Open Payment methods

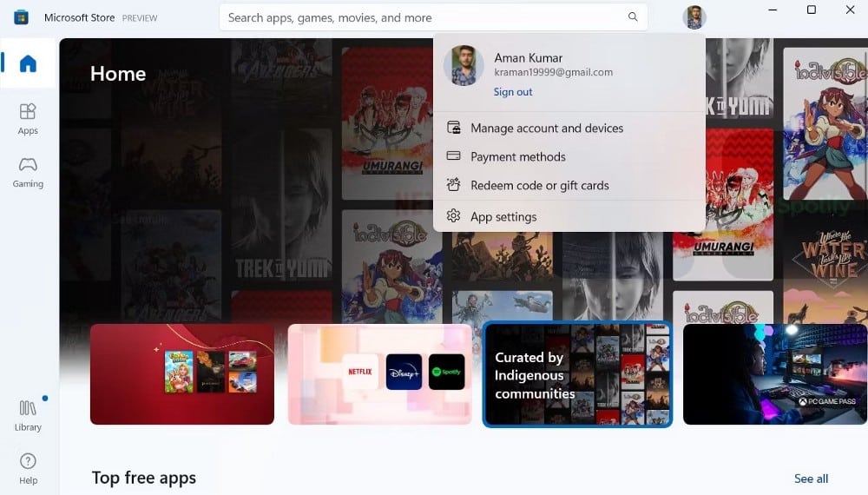tap(569, 156)
